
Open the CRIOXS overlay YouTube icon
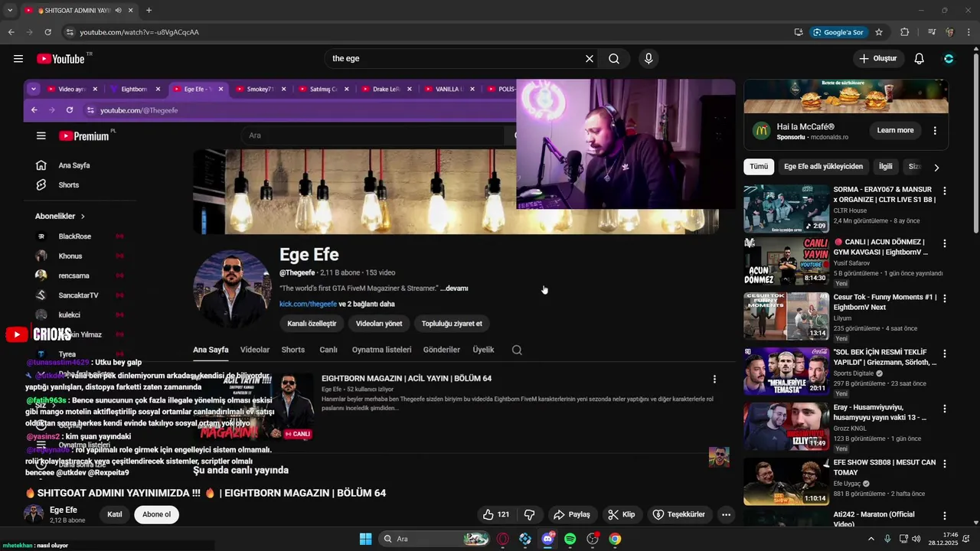pyautogui.click(x=16, y=334)
